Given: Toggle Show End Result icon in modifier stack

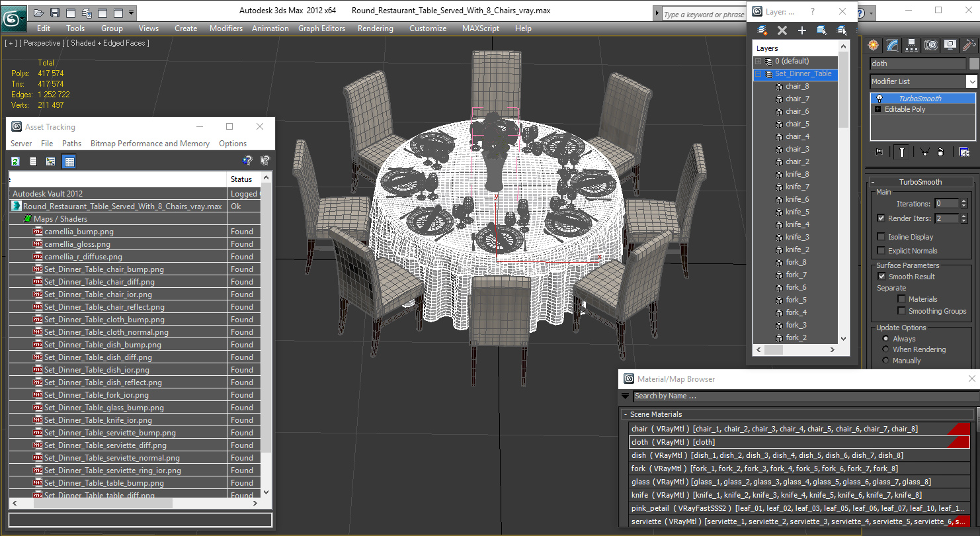Looking at the screenshot, I should pyautogui.click(x=902, y=152).
